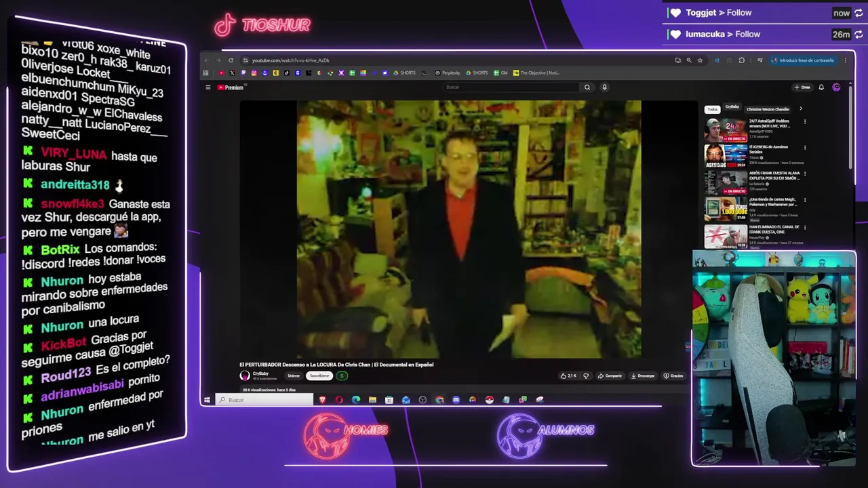This screenshot has height=488, width=868.
Task: Open the YouTube hamburger guide menu
Action: tap(208, 87)
